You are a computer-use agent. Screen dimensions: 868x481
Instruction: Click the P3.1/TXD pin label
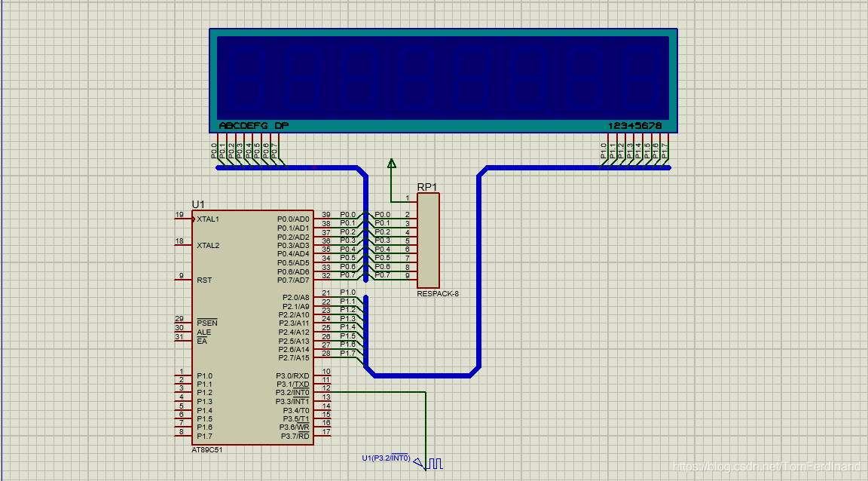(293, 384)
